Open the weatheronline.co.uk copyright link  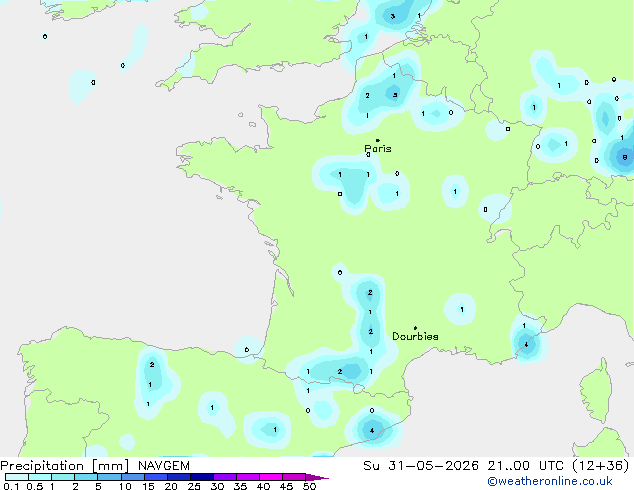point(550,481)
